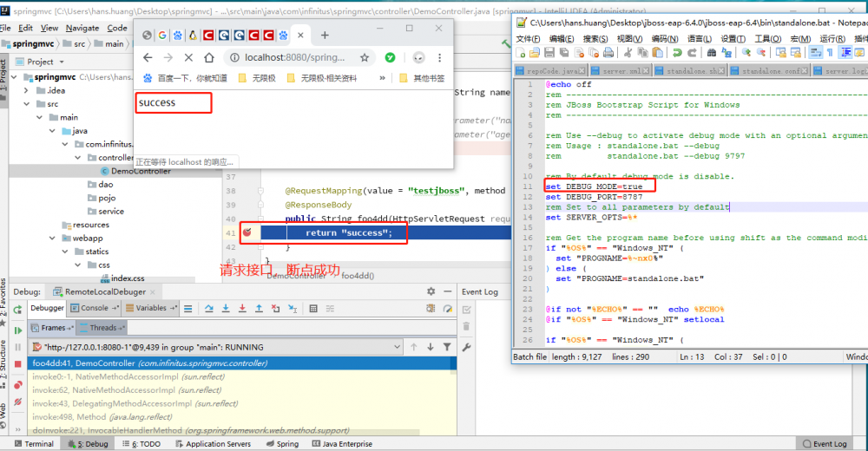
Task: Open the thread selector dropdown
Action: coord(397,347)
